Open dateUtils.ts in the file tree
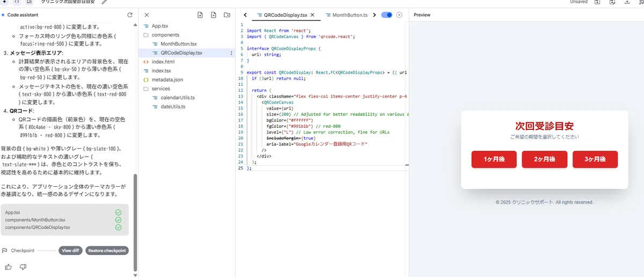Image resolution: width=644 pixels, height=277 pixels. pyautogui.click(x=173, y=106)
